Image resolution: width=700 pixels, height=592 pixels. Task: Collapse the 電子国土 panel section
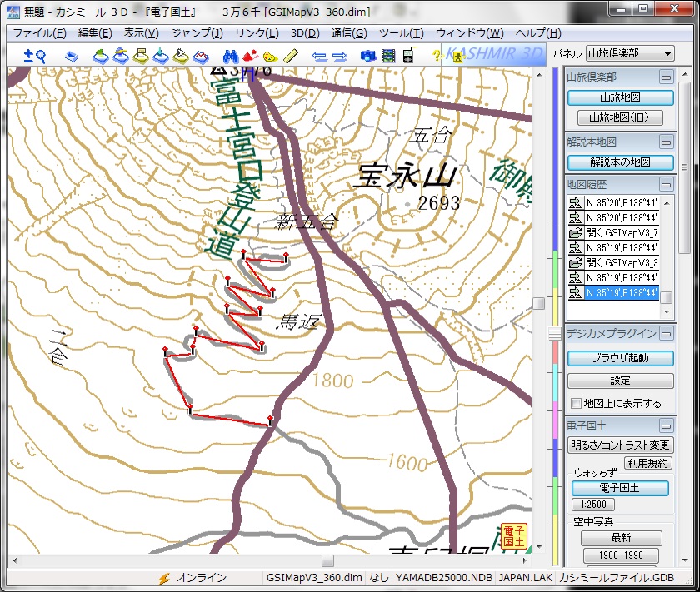[666, 426]
